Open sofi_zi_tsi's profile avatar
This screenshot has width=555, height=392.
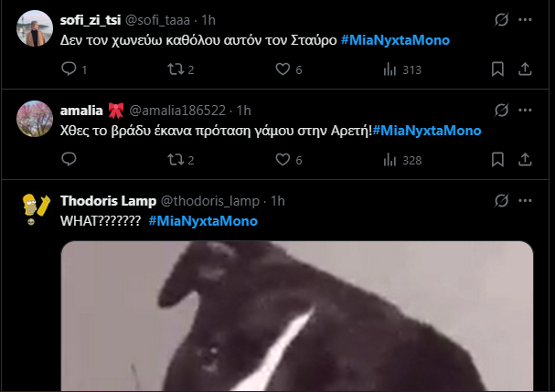pyautogui.click(x=35, y=28)
